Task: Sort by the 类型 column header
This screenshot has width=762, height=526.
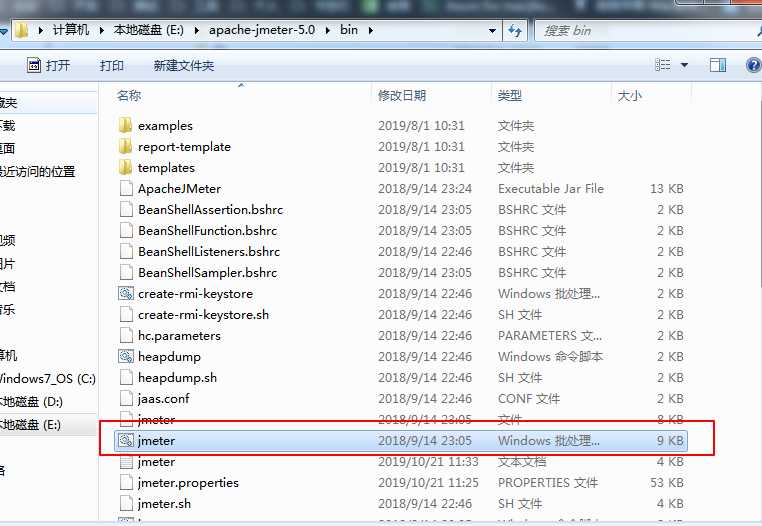Action: click(x=510, y=95)
